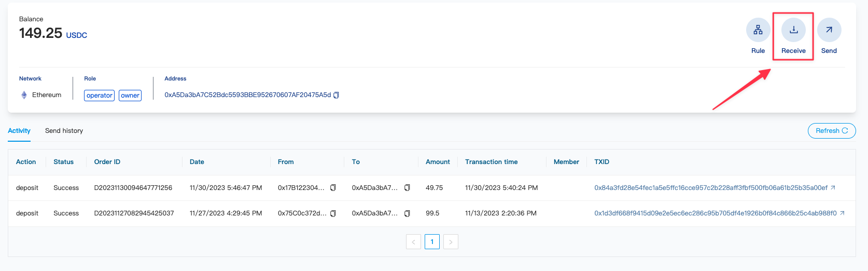
Task: Open external link icon for TXID 0x1d3df668
Action: click(x=842, y=213)
